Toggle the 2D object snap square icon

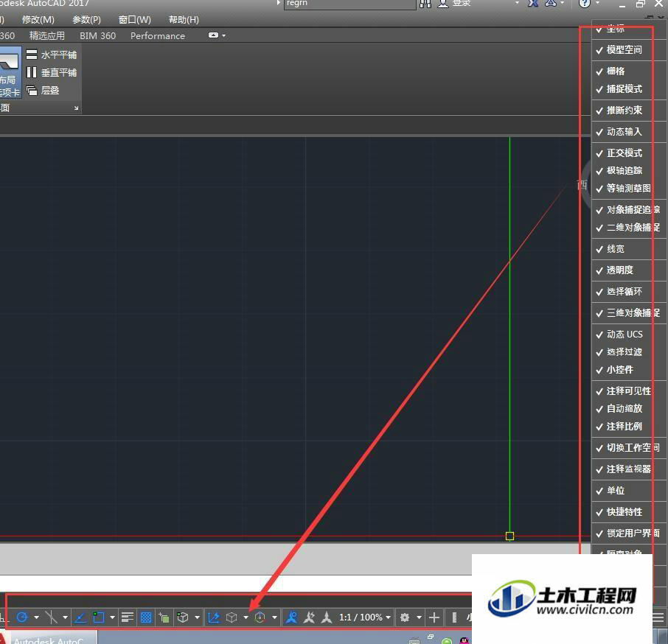tap(98, 617)
